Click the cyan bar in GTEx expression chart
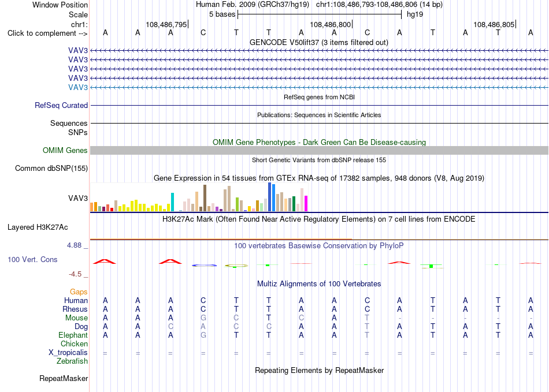This screenshot has height=392, width=549. 172,202
